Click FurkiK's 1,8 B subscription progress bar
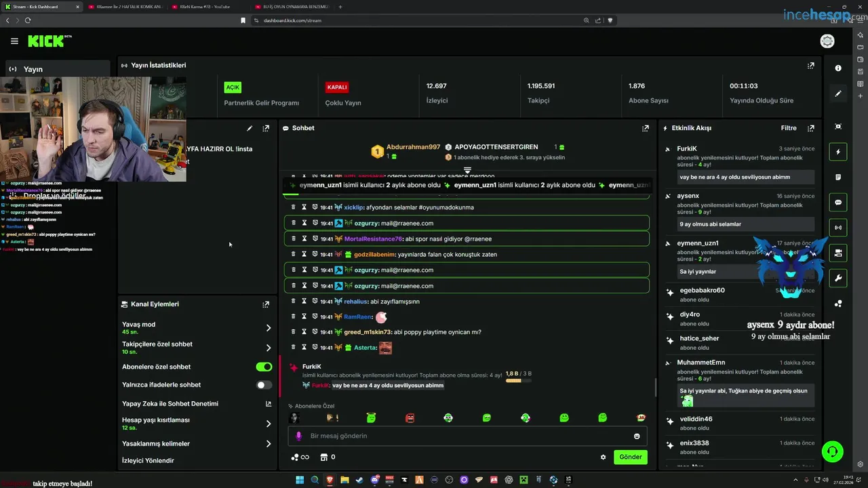 coord(518,381)
